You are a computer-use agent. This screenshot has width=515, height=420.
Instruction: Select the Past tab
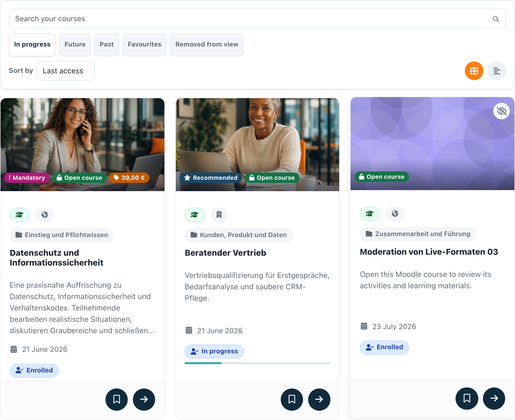(107, 44)
